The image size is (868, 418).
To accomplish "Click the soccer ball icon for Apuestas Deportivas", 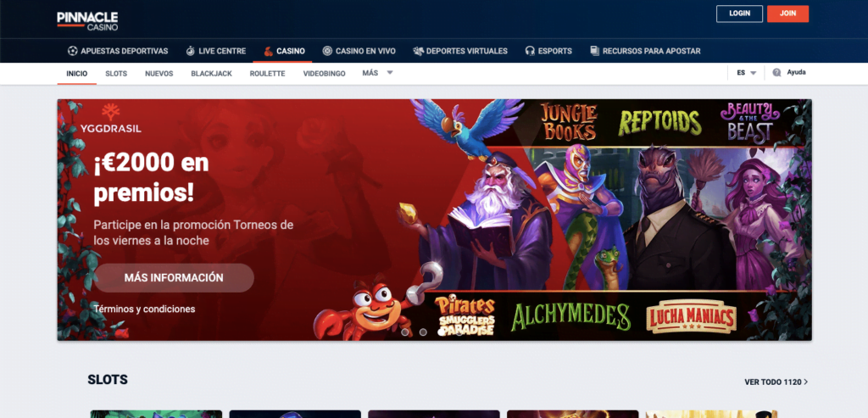I will coord(73,51).
